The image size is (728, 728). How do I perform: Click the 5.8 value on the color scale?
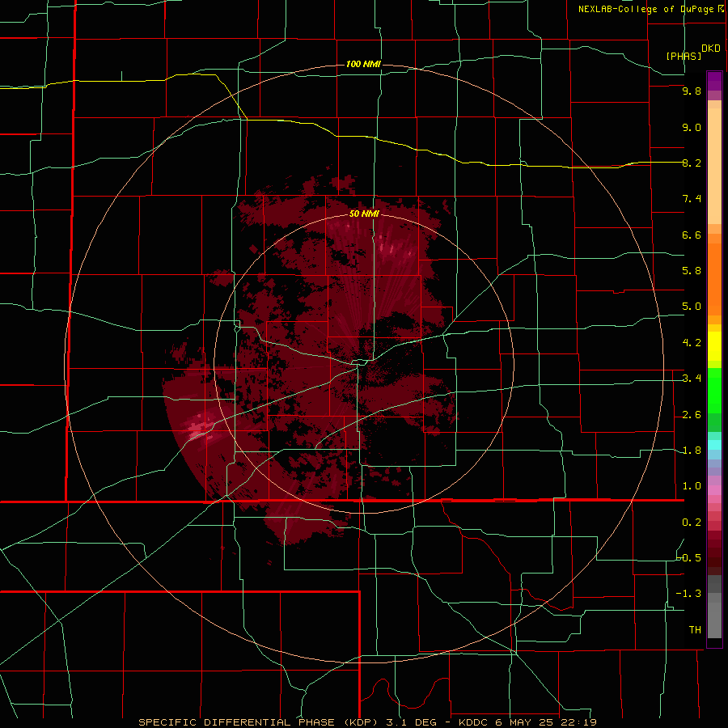tap(692, 271)
